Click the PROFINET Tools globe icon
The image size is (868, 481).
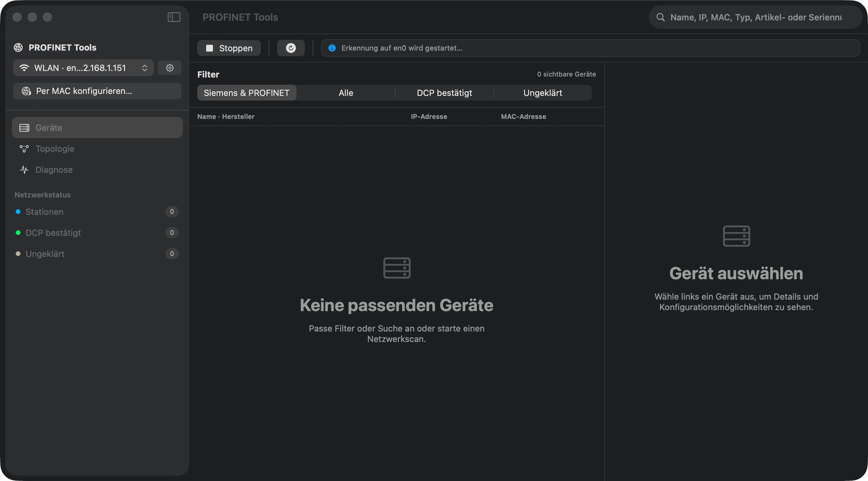click(18, 47)
